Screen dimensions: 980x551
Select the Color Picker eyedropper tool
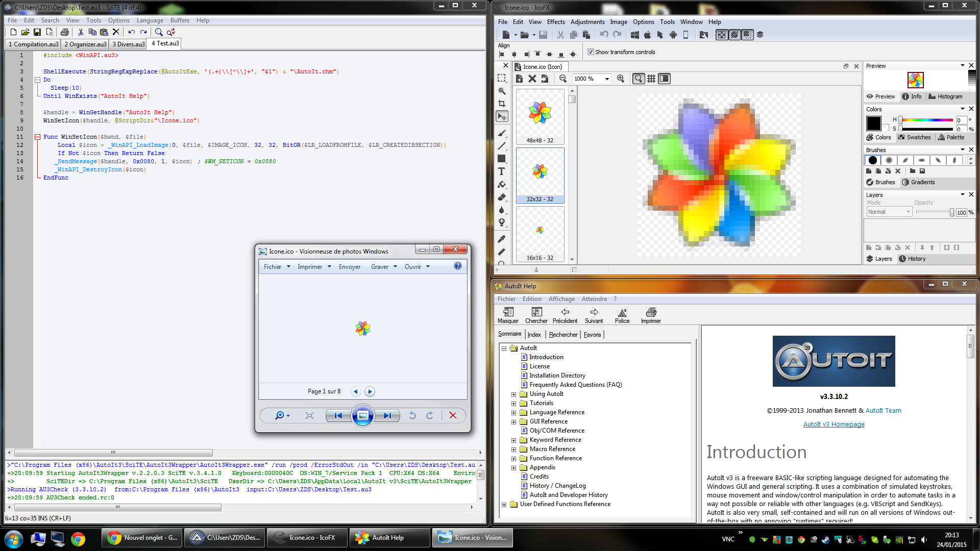coord(502,239)
